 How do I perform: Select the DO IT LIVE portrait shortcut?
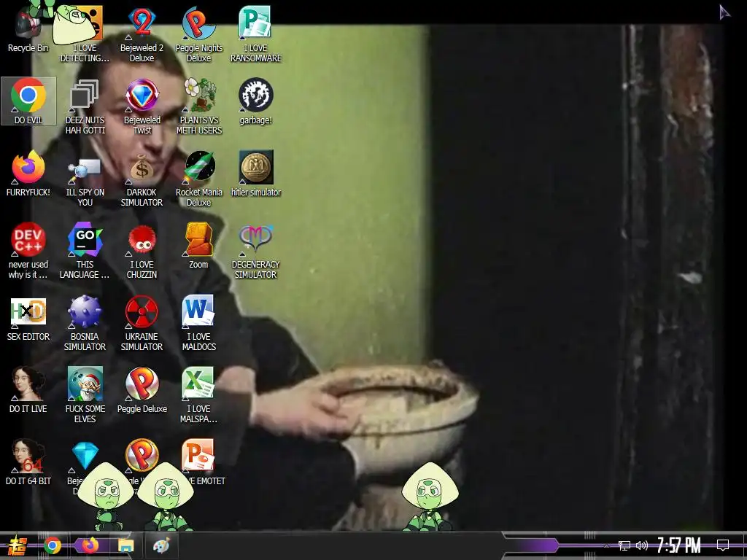(x=28, y=390)
